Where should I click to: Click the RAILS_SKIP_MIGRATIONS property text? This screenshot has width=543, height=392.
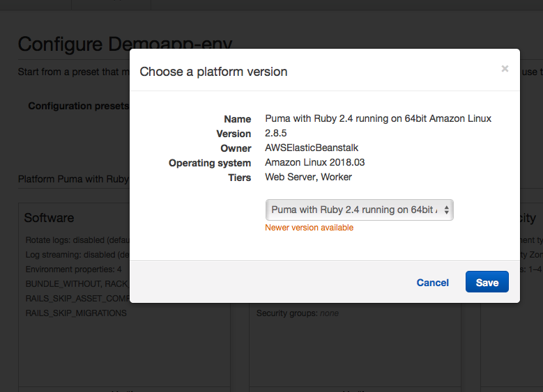[x=76, y=313]
